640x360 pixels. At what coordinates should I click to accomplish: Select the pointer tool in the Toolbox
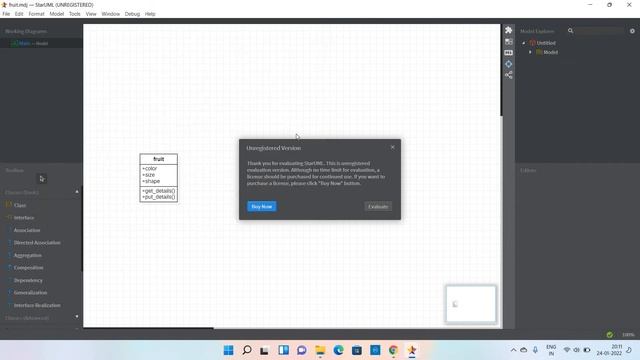pyautogui.click(x=42, y=179)
